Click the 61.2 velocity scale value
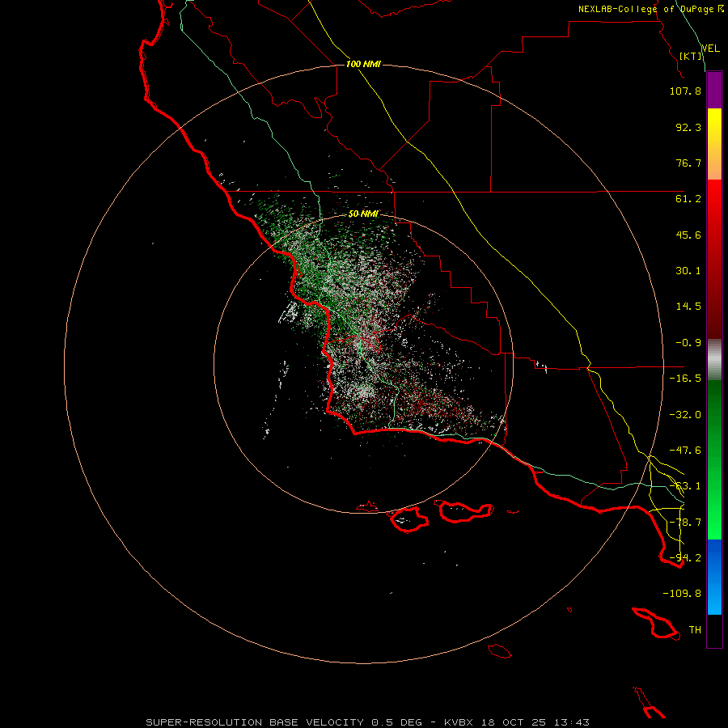 [688, 199]
